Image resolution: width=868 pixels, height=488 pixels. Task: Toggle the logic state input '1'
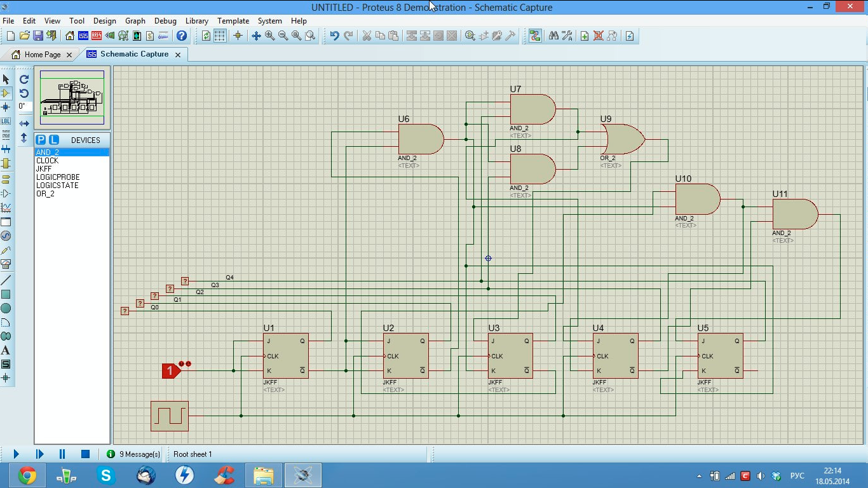(x=170, y=370)
